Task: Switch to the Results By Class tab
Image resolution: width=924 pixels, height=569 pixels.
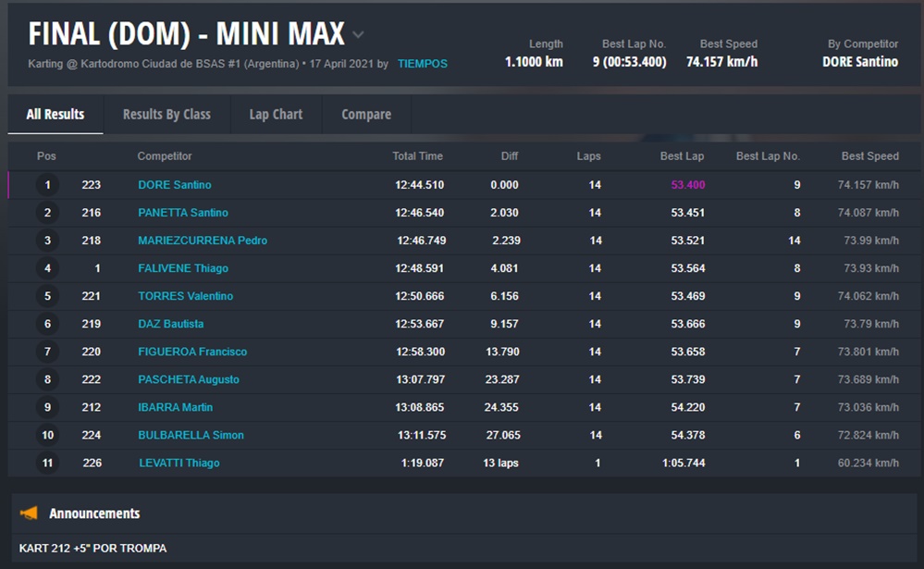Action: click(166, 115)
